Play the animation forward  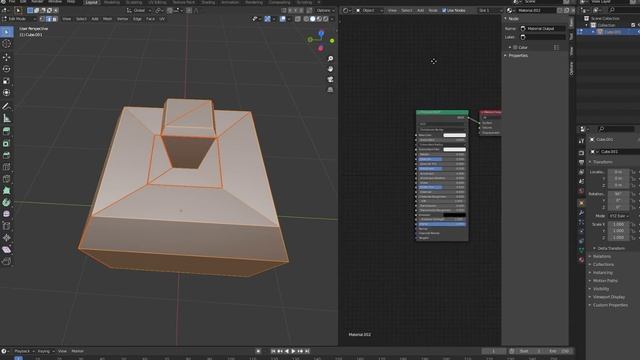293,351
